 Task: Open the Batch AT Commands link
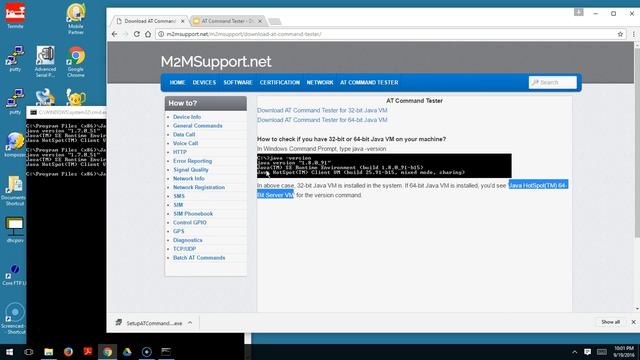[199, 258]
